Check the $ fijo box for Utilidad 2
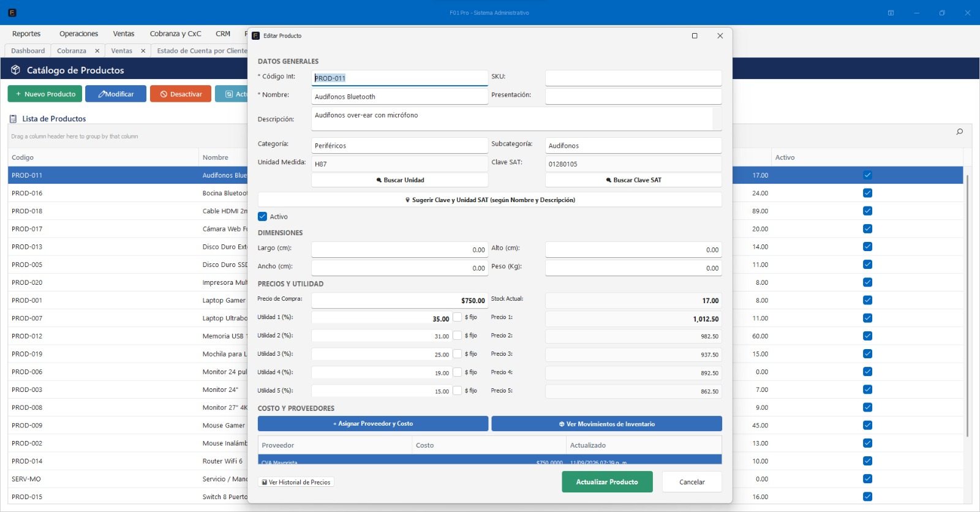 [x=457, y=336]
